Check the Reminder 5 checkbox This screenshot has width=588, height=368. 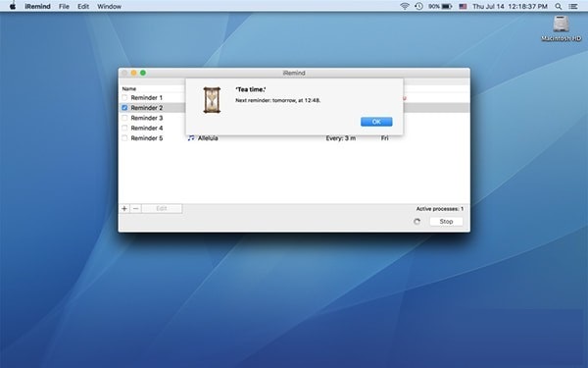click(x=124, y=138)
